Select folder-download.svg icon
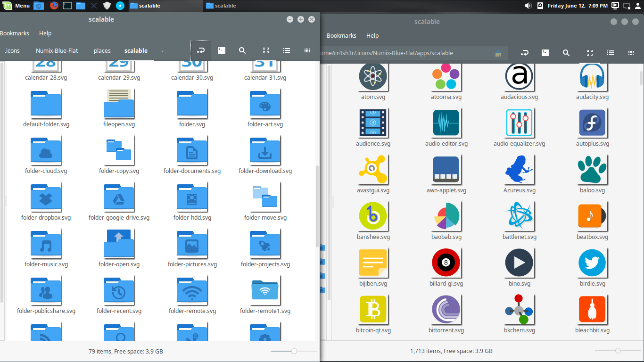 pyautogui.click(x=265, y=151)
